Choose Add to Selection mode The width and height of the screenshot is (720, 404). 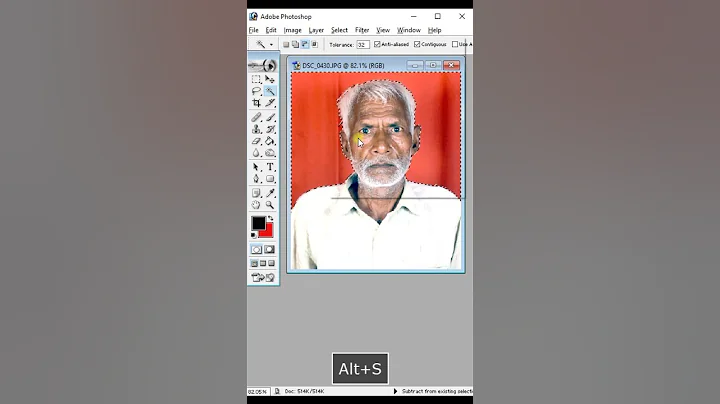[x=295, y=45]
